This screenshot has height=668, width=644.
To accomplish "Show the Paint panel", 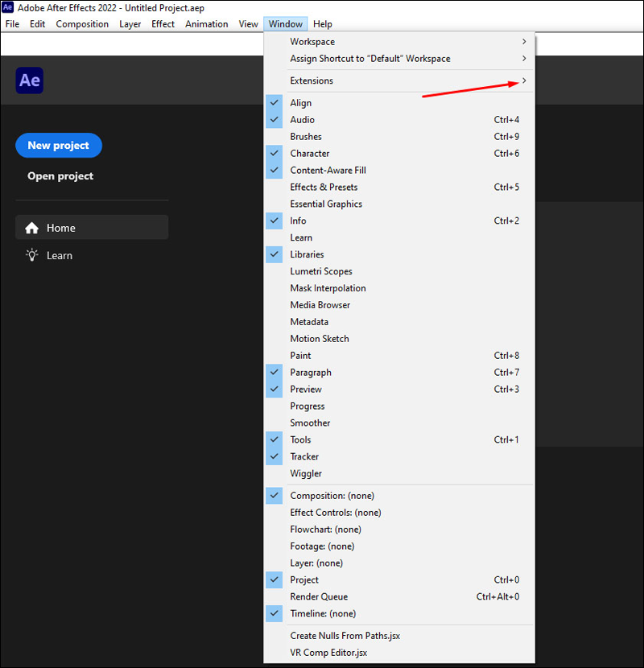I will pyautogui.click(x=399, y=355).
